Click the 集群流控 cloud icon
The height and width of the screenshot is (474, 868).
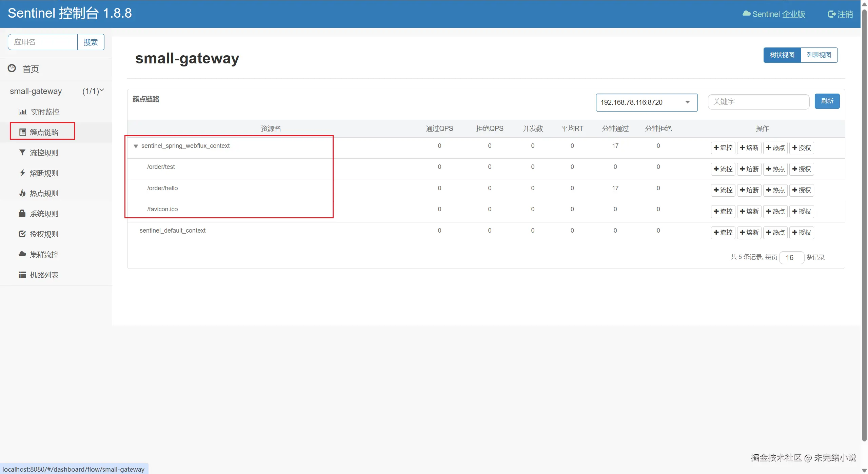coord(22,254)
